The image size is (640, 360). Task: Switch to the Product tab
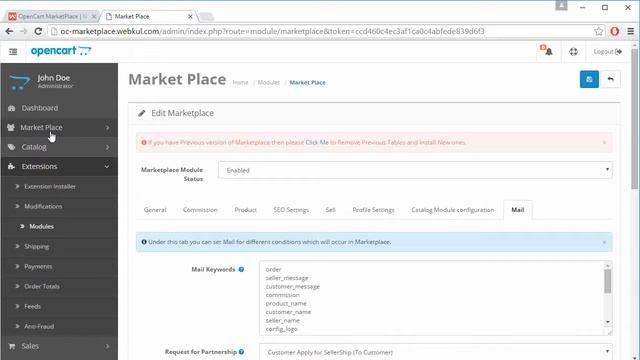(245, 210)
